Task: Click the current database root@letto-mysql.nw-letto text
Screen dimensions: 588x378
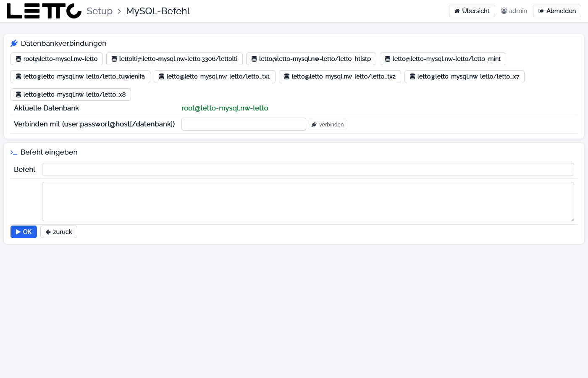Action: (x=225, y=108)
